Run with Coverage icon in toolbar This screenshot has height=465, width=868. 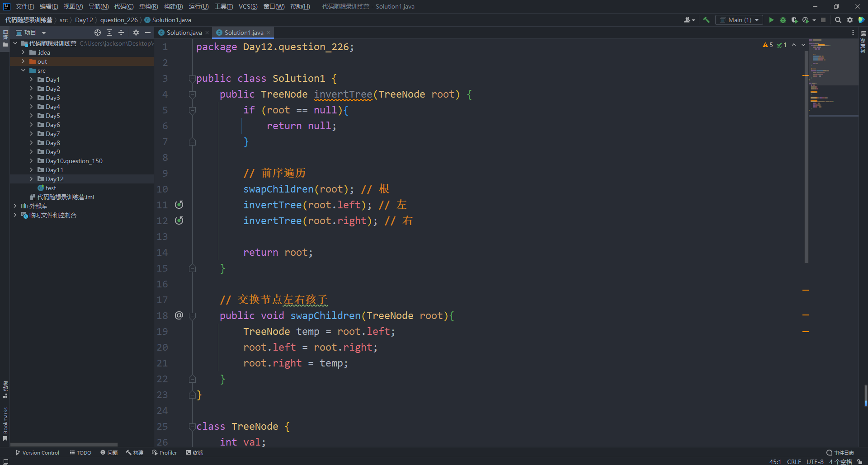tap(794, 20)
